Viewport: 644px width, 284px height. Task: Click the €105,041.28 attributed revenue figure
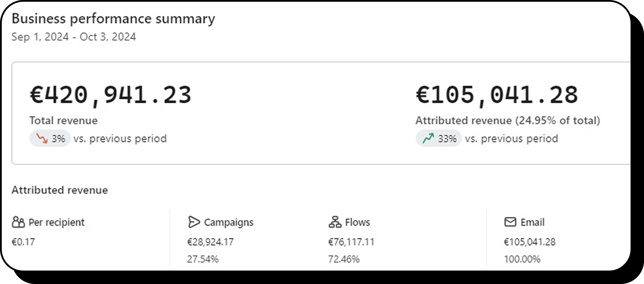point(497,95)
